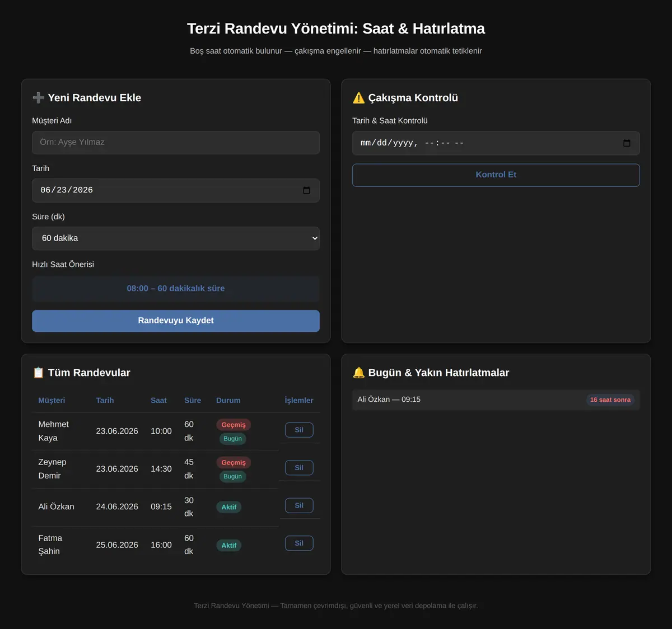Delete Zeynep Demir's appointment with Sil
Screen dimensions: 672x629
coord(299,468)
